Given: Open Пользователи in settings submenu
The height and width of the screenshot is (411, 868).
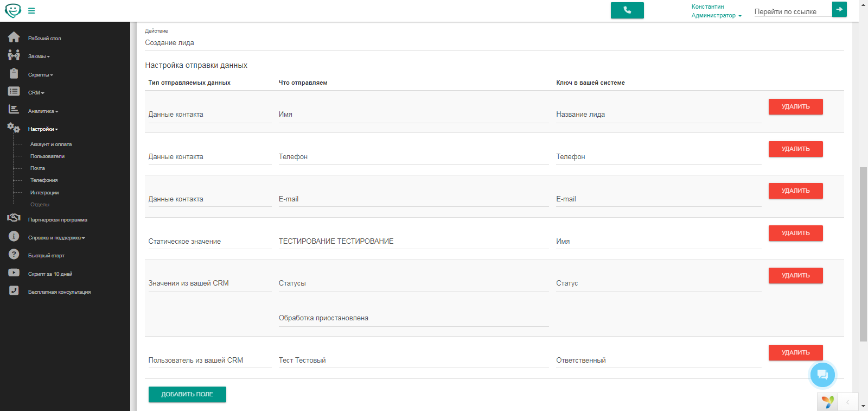Looking at the screenshot, I should (47, 156).
